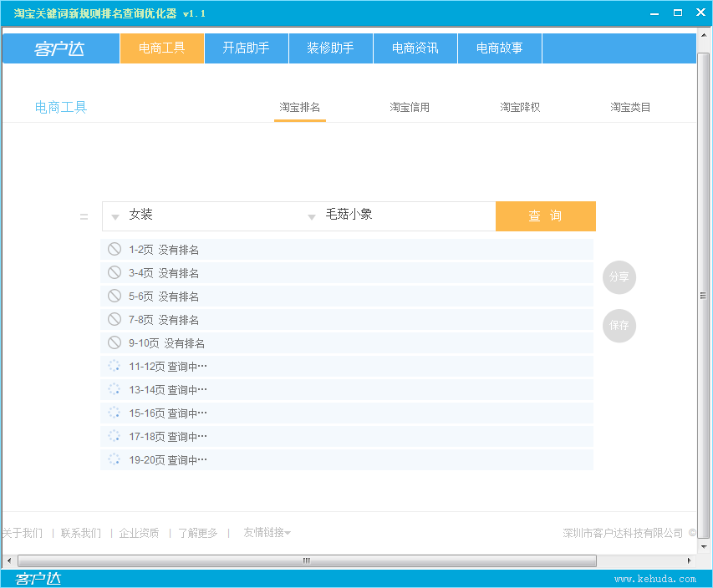The height and width of the screenshot is (588, 713).
Task: Click the loading spinner for 17-18页
Action: [x=115, y=436]
